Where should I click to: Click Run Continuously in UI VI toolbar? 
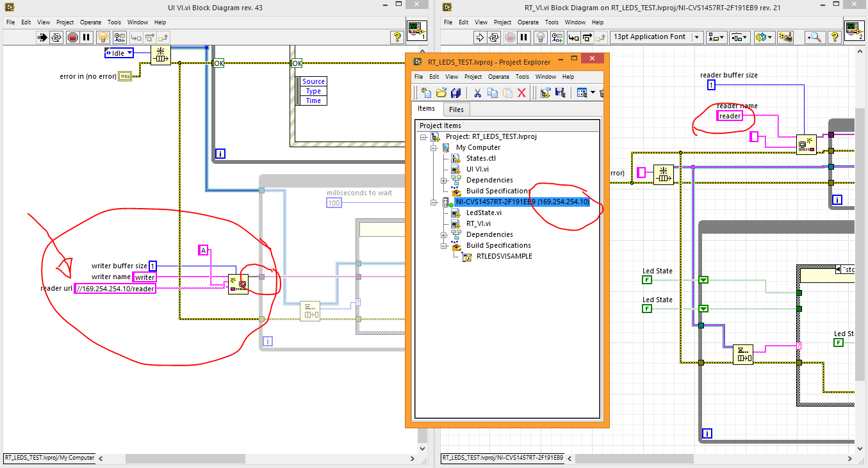(57, 37)
